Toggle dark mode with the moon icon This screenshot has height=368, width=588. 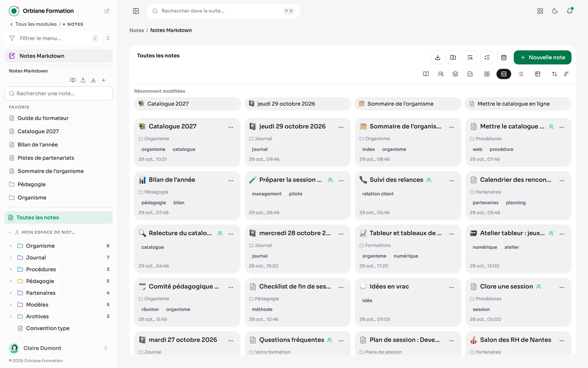555,11
